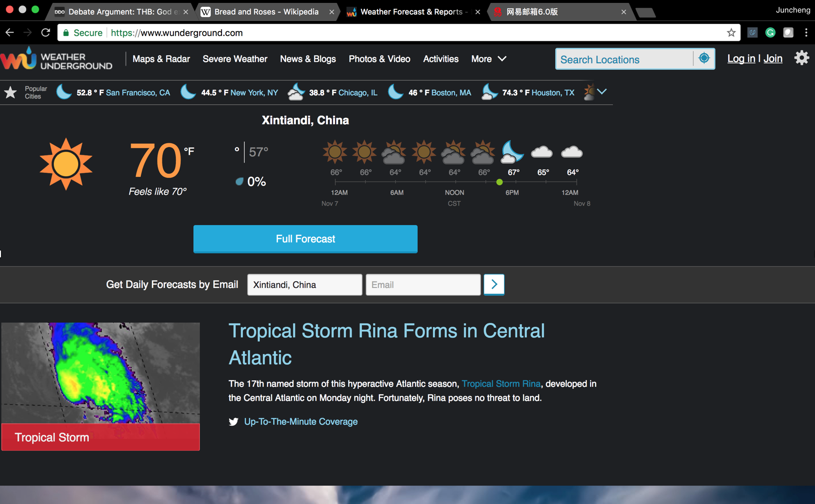
Task: Open the settings gear icon
Action: coord(801,58)
